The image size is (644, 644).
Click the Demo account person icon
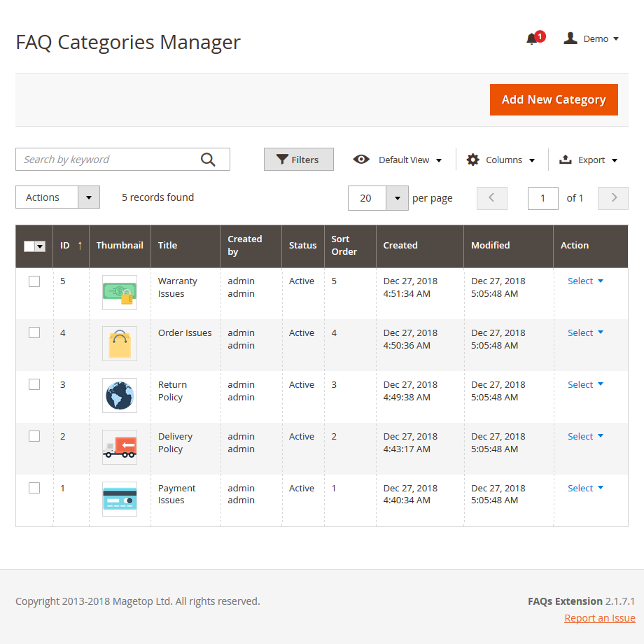tap(570, 38)
